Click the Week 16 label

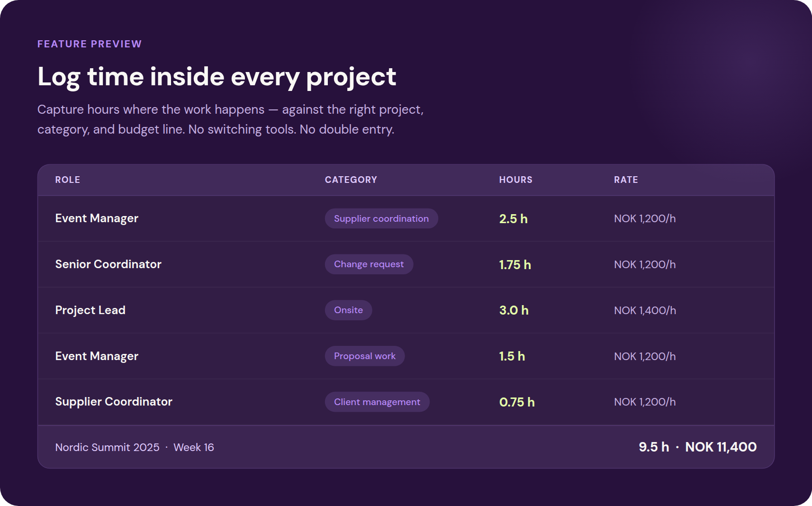click(x=194, y=447)
